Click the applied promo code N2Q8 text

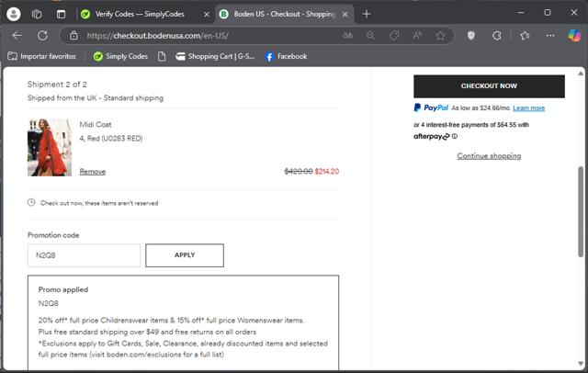pos(49,303)
